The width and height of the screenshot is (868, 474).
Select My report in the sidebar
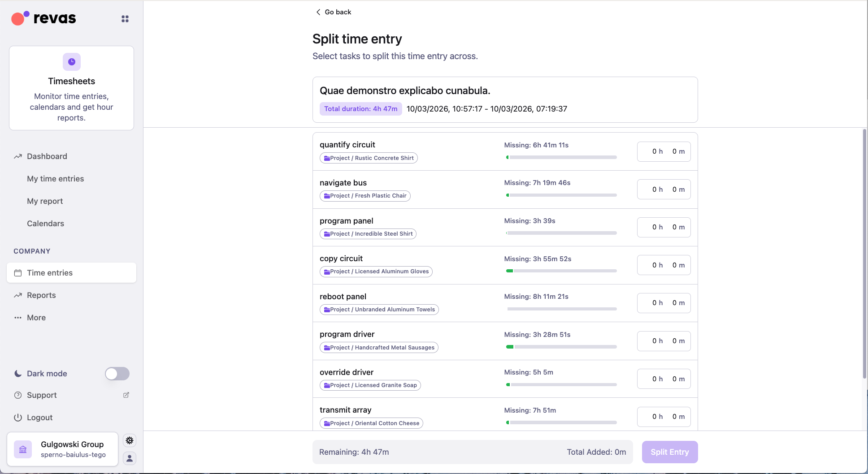coord(45,201)
